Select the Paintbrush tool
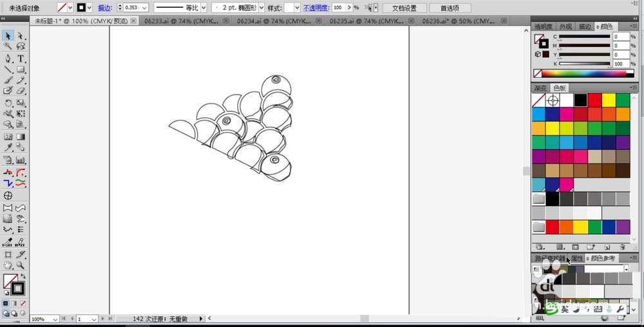Screen dimensions: 644x327 coord(8,80)
